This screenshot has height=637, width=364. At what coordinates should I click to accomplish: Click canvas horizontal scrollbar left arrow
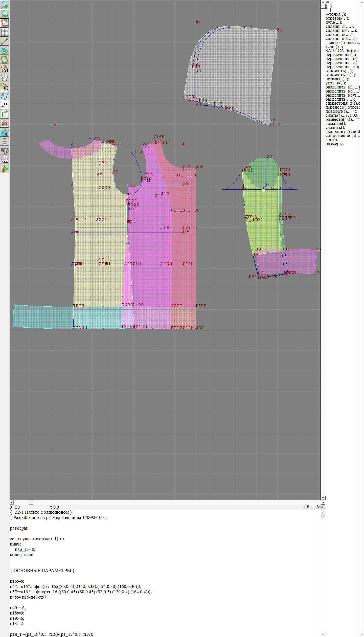11,502
